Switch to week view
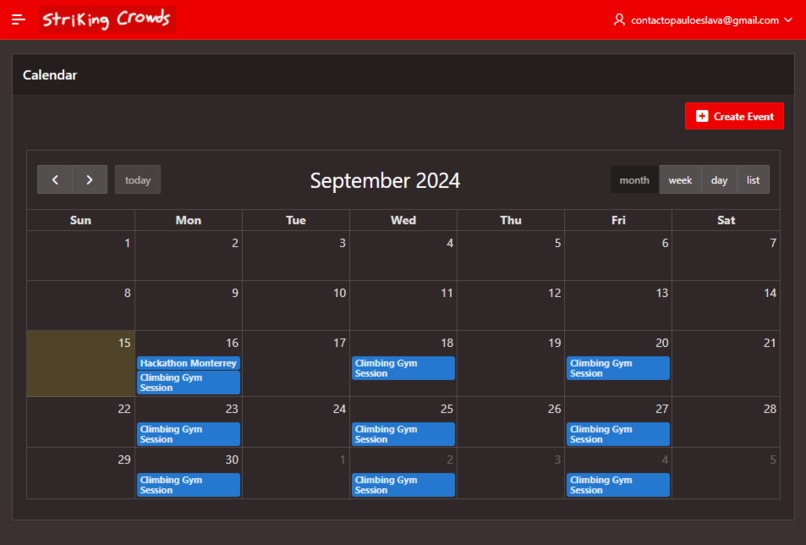806x545 pixels. pyautogui.click(x=680, y=180)
